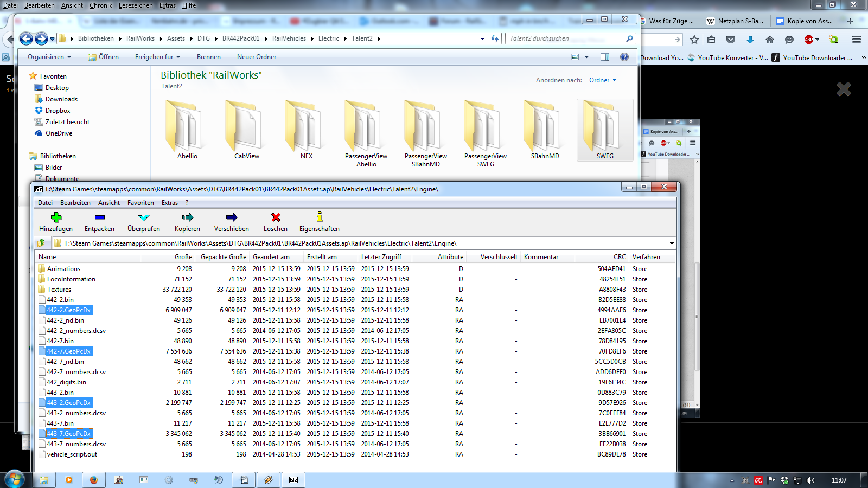
Task: Click the Explorer back navigation arrow
Action: coord(26,38)
